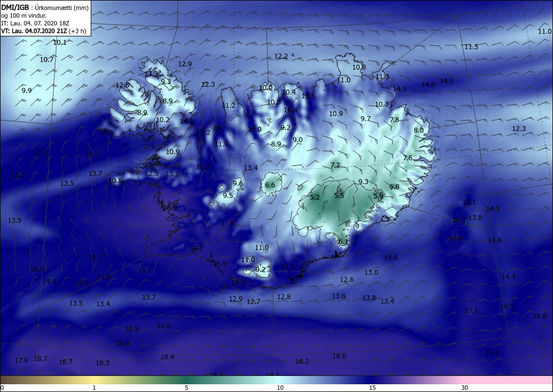Click the map value 17.9

[21, 360]
